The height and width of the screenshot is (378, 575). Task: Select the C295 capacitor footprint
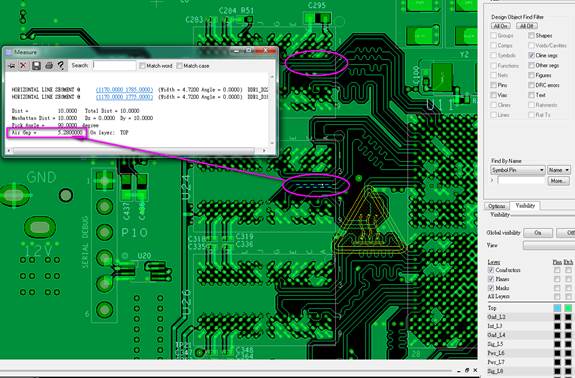pos(318,18)
